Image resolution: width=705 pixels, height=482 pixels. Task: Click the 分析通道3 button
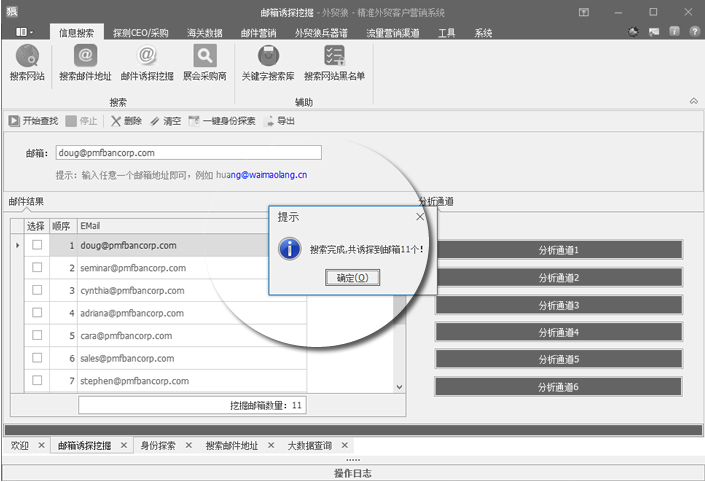(x=558, y=305)
